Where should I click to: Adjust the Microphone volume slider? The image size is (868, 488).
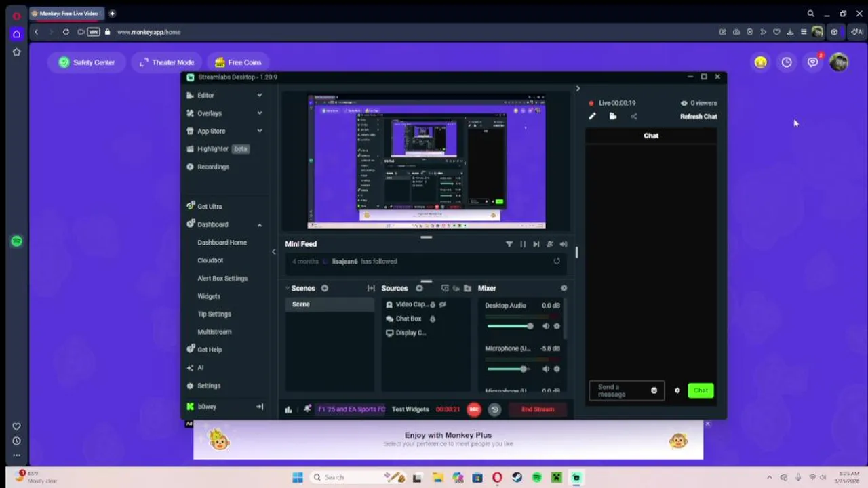(x=507, y=369)
